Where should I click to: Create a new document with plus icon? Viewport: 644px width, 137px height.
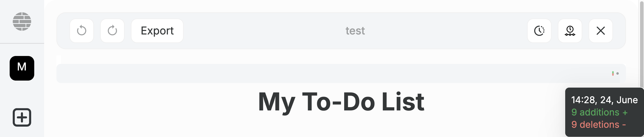[22, 117]
